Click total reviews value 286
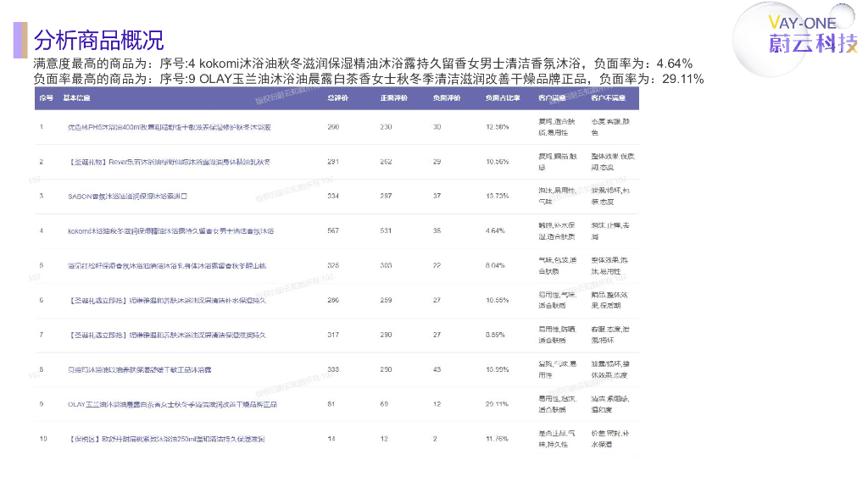Viewport: 868px width, 488px height. [x=332, y=301]
